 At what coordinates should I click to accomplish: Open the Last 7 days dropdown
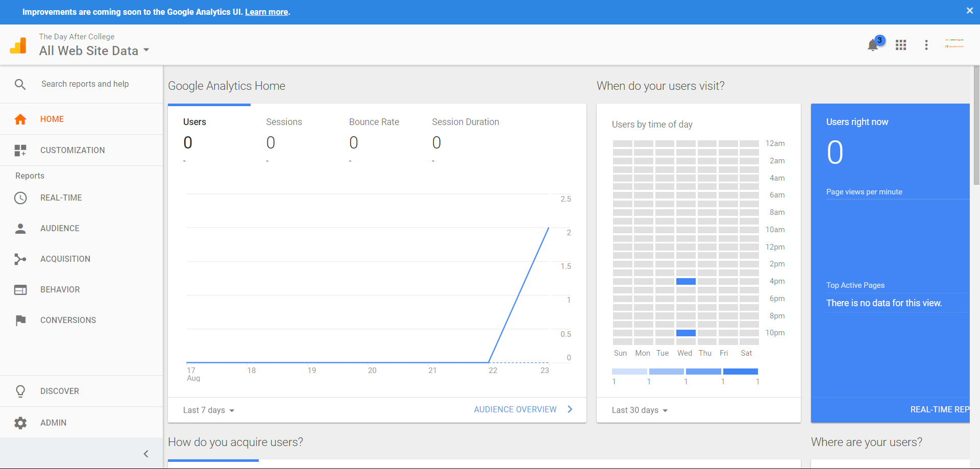(208, 410)
